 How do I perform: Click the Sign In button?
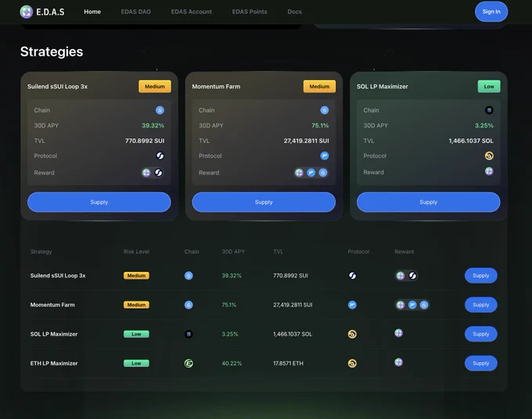pyautogui.click(x=491, y=12)
